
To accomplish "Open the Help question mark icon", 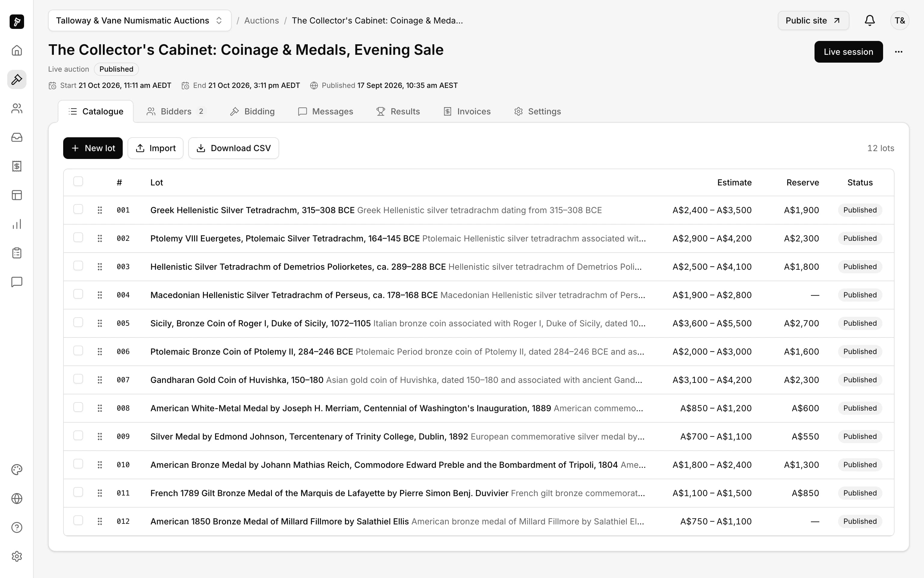I will pyautogui.click(x=17, y=527).
